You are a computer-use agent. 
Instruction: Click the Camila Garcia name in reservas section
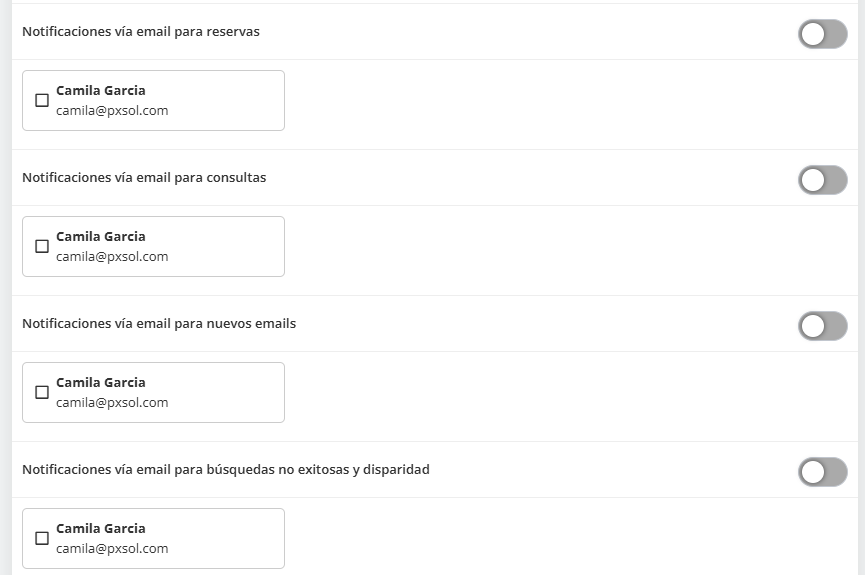coord(101,91)
